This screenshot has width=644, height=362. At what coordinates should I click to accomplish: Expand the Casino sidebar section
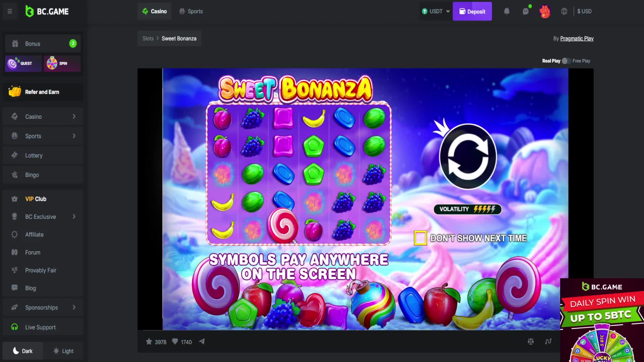pyautogui.click(x=43, y=117)
